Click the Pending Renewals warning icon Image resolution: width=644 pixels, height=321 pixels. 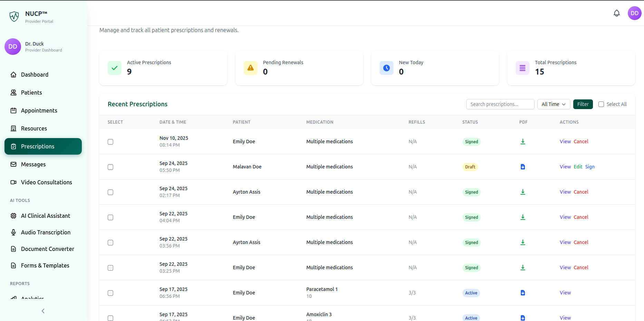[x=251, y=68]
